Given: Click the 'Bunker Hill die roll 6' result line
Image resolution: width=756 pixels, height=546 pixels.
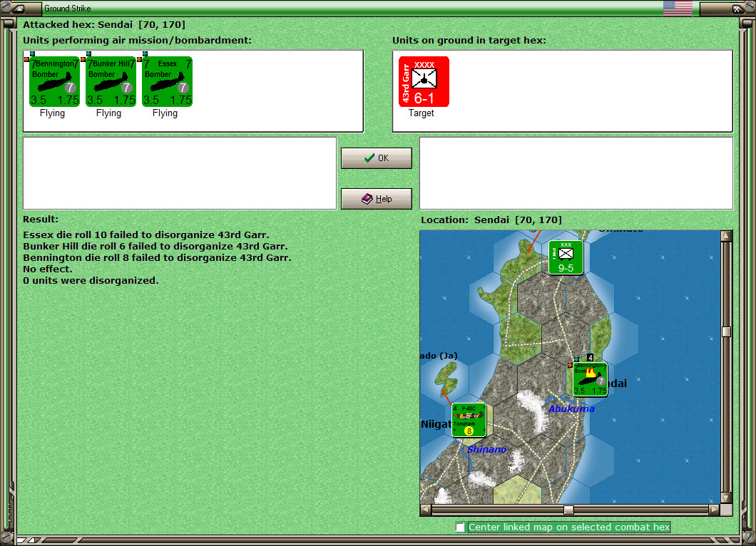Looking at the screenshot, I should click(155, 246).
